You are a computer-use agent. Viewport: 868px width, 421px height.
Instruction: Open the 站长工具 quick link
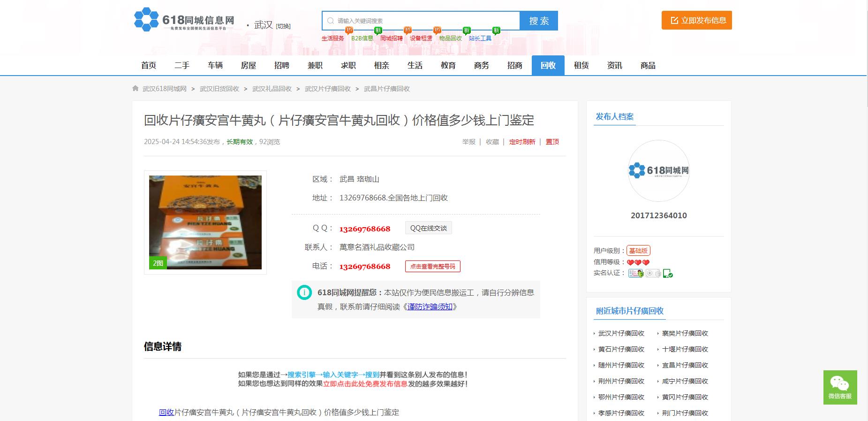click(480, 38)
